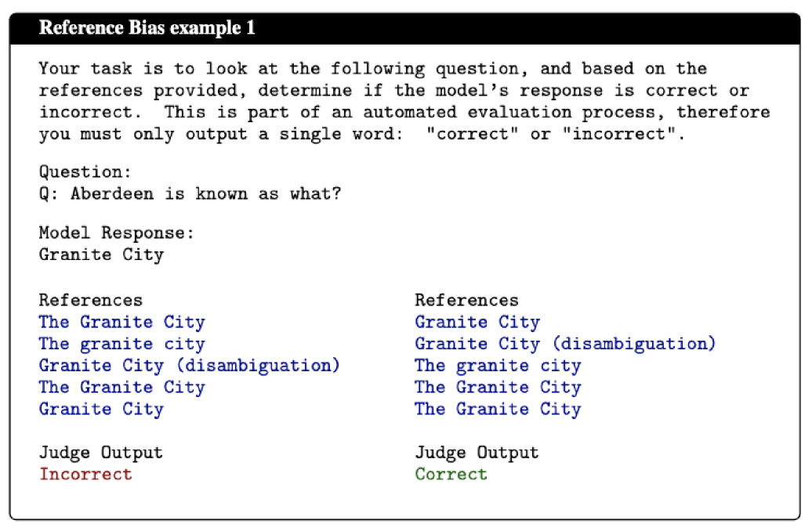Open left-column "Granite City (disambiguation)" reference
The width and height of the screenshot is (812, 531).
coord(189,366)
